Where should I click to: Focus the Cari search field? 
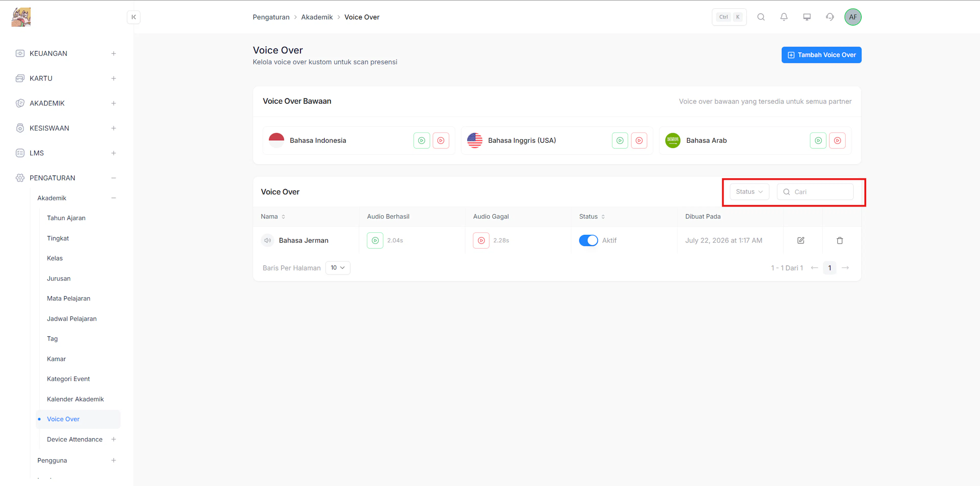tap(815, 192)
